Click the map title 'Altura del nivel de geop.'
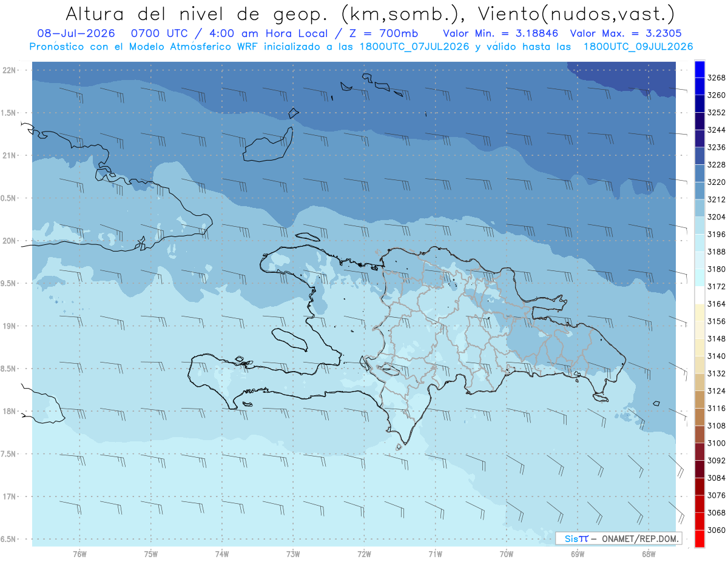Viewport: 728px width, 562px height. [x=197, y=13]
